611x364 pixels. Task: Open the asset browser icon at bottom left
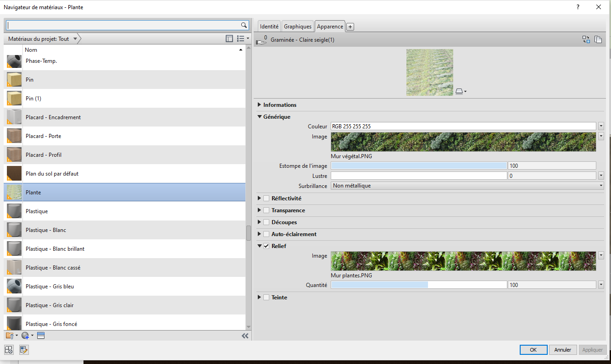[x=9, y=350]
